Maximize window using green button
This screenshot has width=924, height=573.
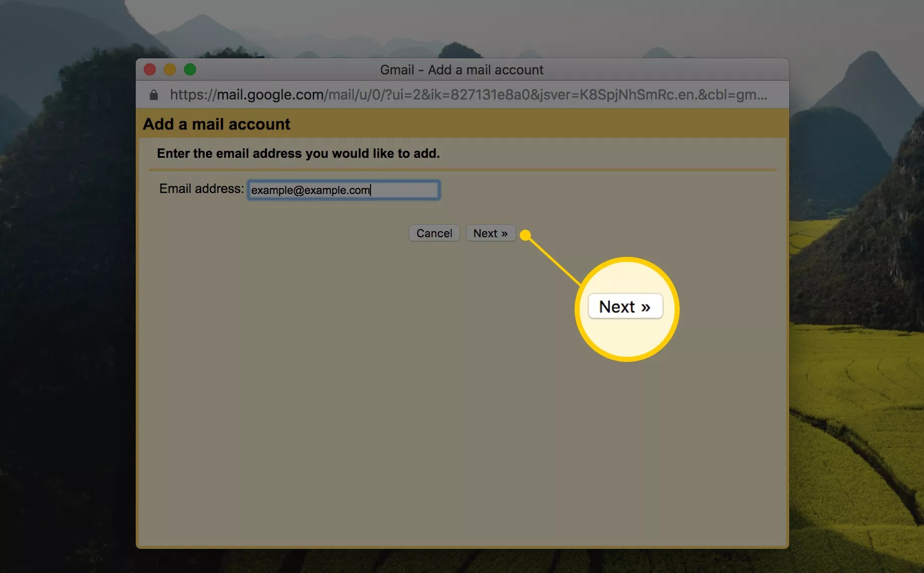click(190, 69)
